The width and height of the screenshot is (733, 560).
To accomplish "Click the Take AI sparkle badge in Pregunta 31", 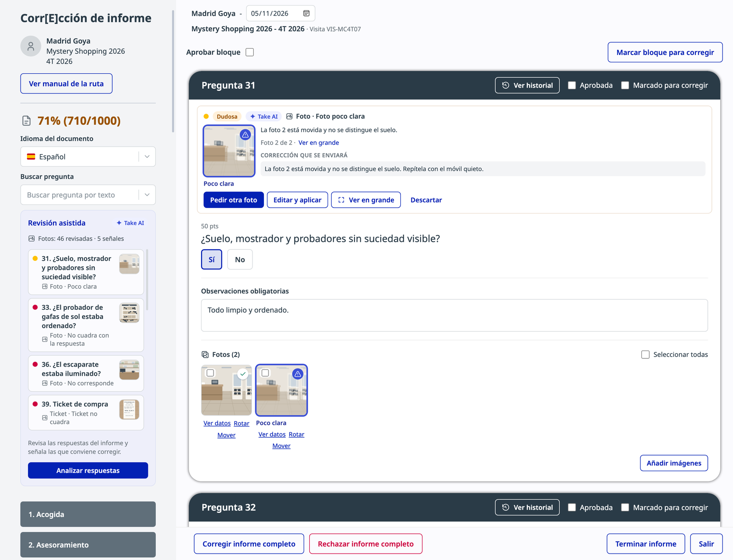I will click(x=264, y=116).
